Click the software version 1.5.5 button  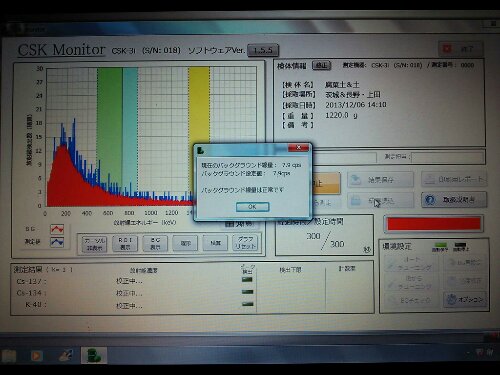click(x=263, y=50)
